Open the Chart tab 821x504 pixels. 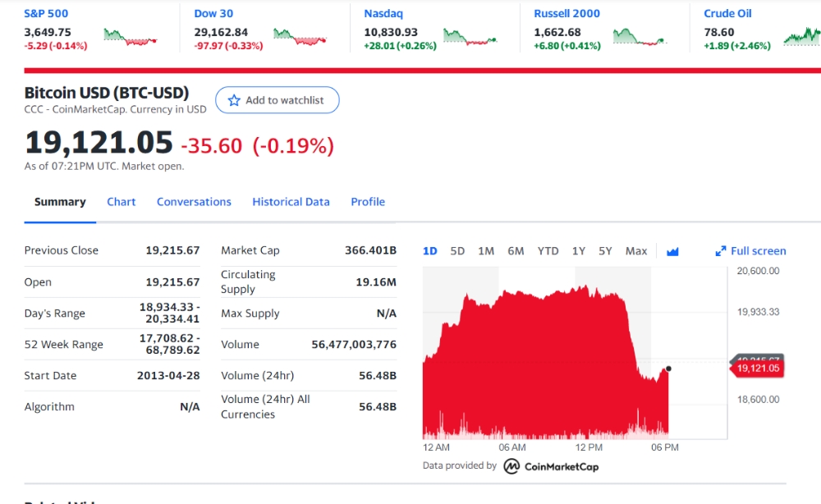click(121, 202)
